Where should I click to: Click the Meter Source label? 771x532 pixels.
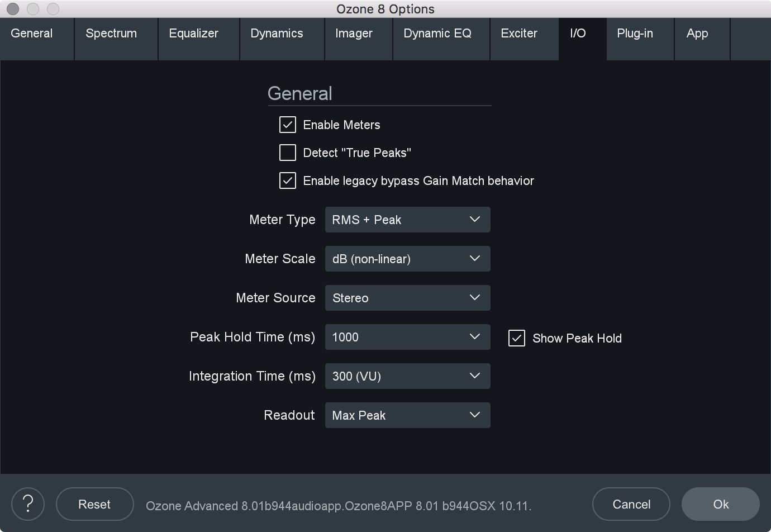[x=275, y=298]
